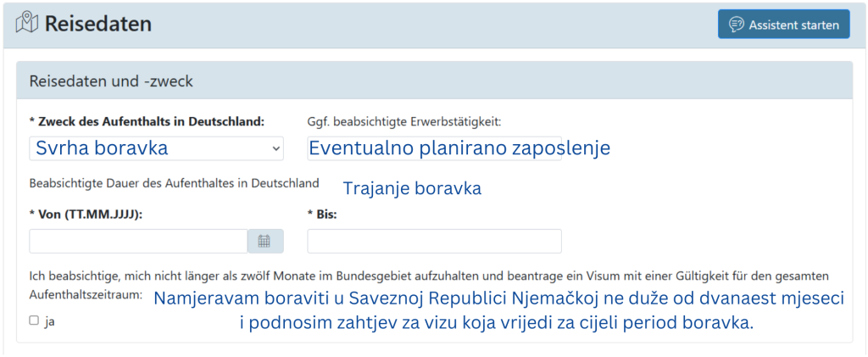Click into the Bis date field
The width and height of the screenshot is (868, 357).
[x=434, y=242]
